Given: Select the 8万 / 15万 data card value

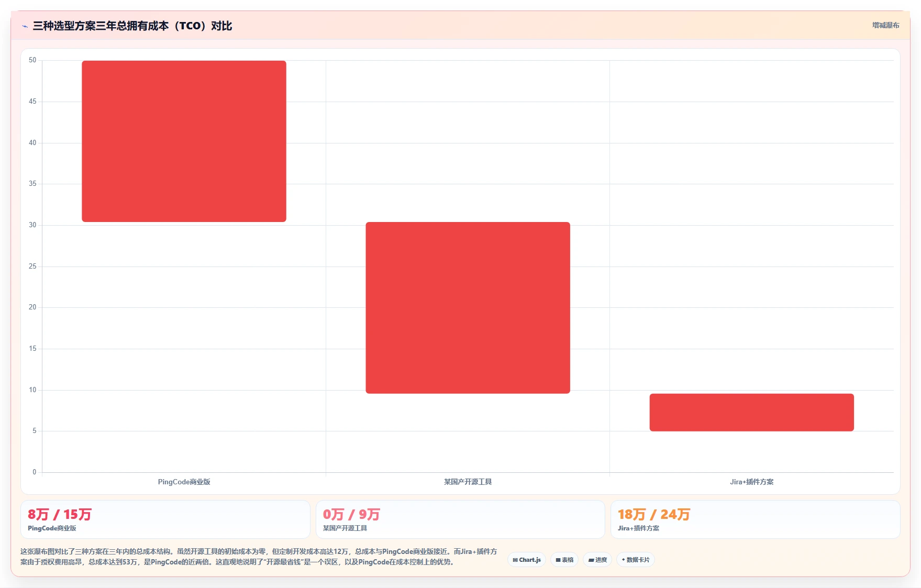Looking at the screenshot, I should [x=60, y=514].
